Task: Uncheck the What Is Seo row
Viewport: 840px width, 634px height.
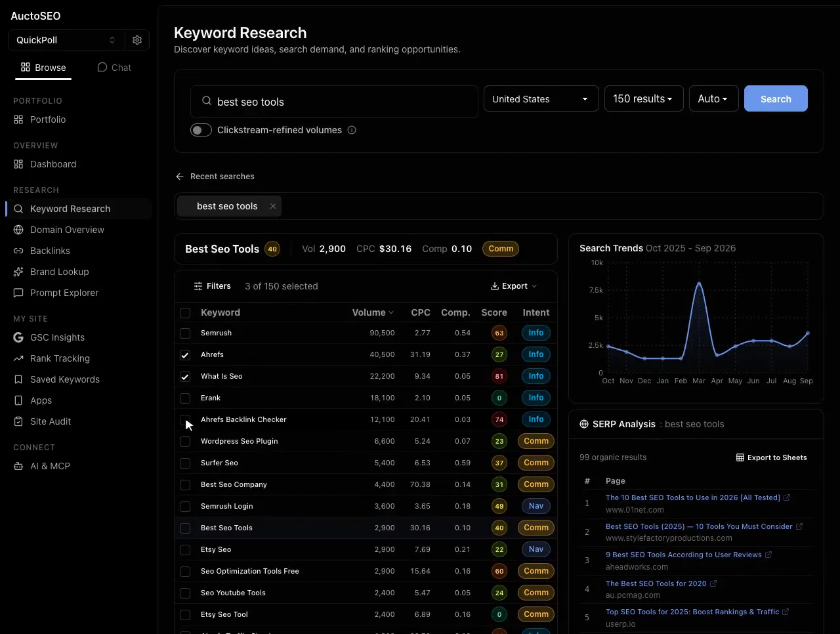Action: click(x=185, y=377)
